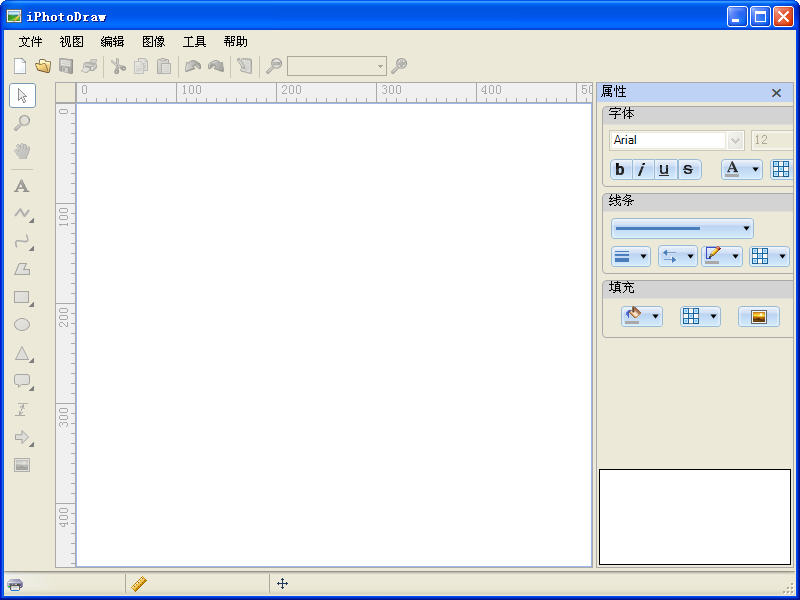Select the curve line tool
This screenshot has width=800, height=600.
coord(23,242)
